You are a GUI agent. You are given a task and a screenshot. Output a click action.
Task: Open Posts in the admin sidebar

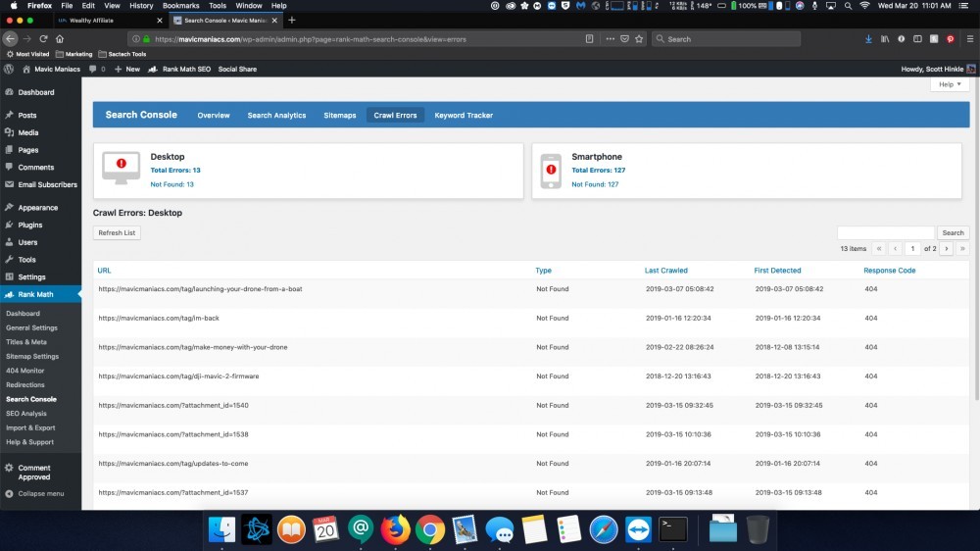[26, 115]
